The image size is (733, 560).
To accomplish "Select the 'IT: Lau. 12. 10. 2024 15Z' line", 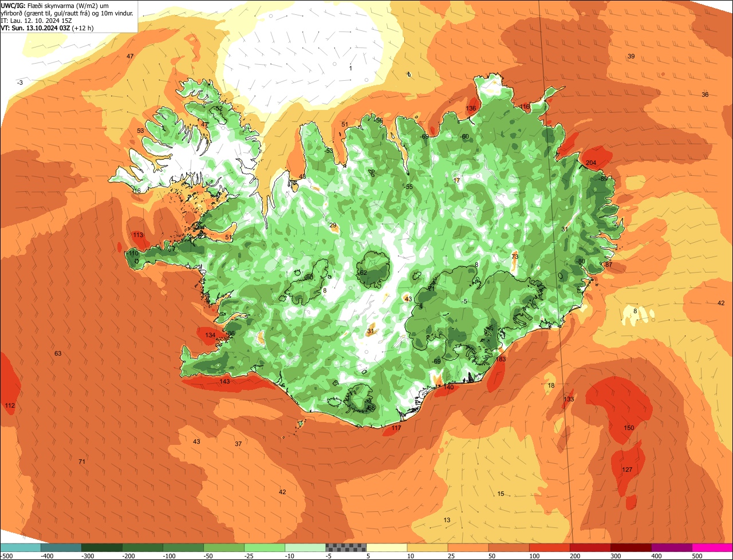I will 36,21.
